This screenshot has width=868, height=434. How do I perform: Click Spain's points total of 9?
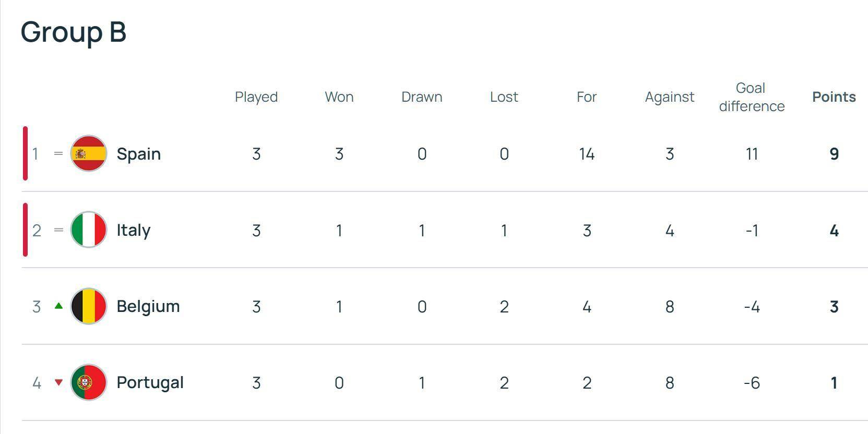click(834, 154)
